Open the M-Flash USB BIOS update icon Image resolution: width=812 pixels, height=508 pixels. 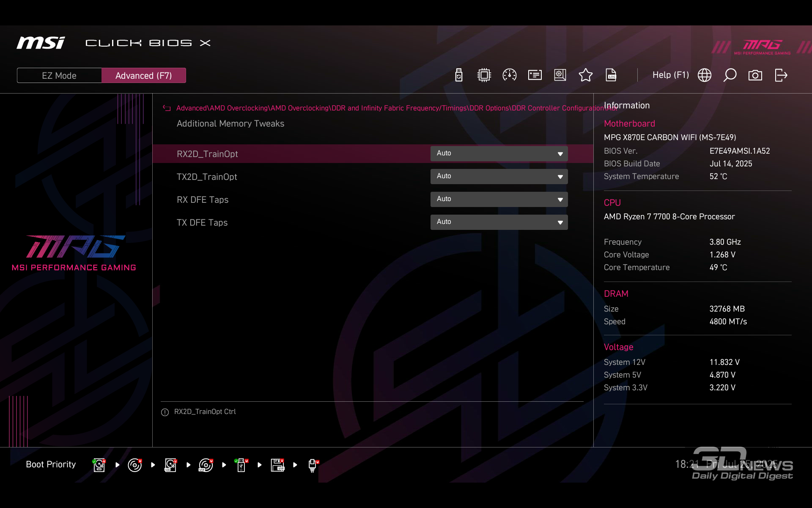coord(459,75)
